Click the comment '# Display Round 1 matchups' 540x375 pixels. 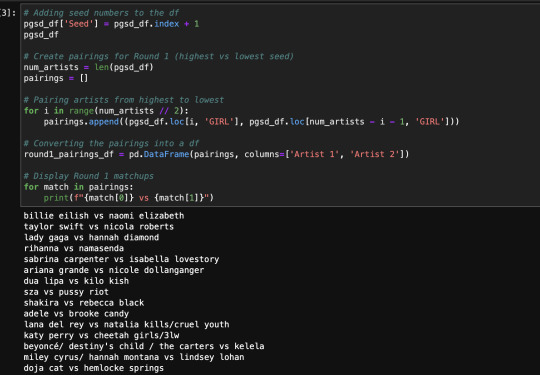pyautogui.click(x=89, y=176)
